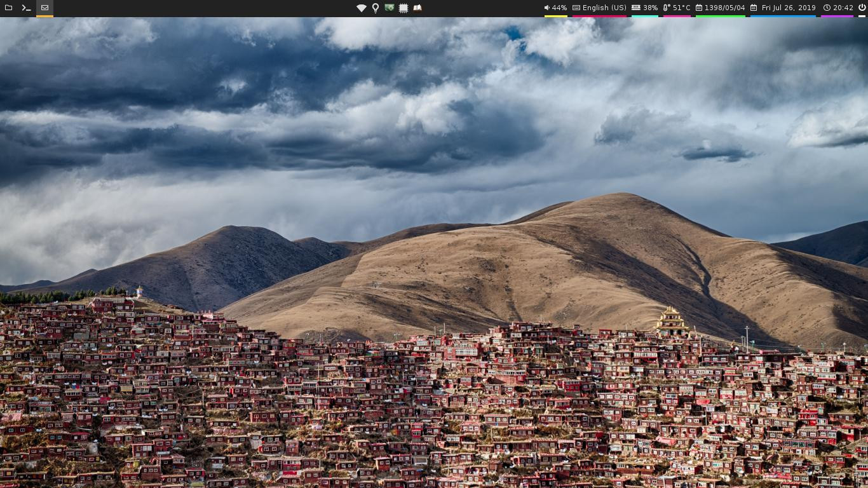Open the mail envelope workspace icon
Viewport: 868px width, 488px height.
coord(44,8)
